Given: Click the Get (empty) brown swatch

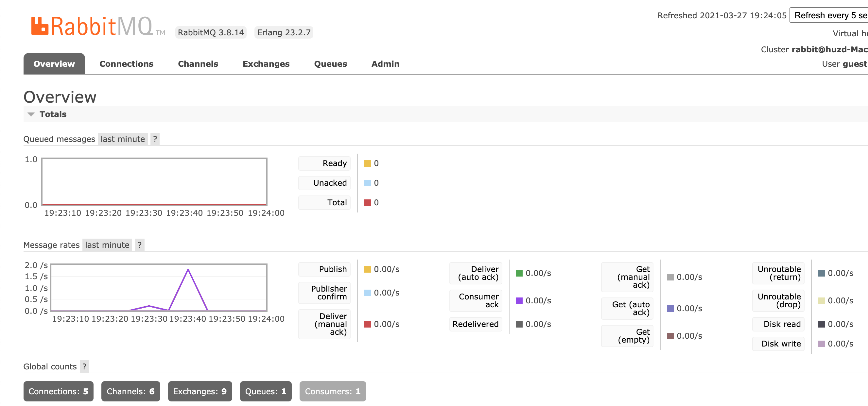Looking at the screenshot, I should point(670,336).
